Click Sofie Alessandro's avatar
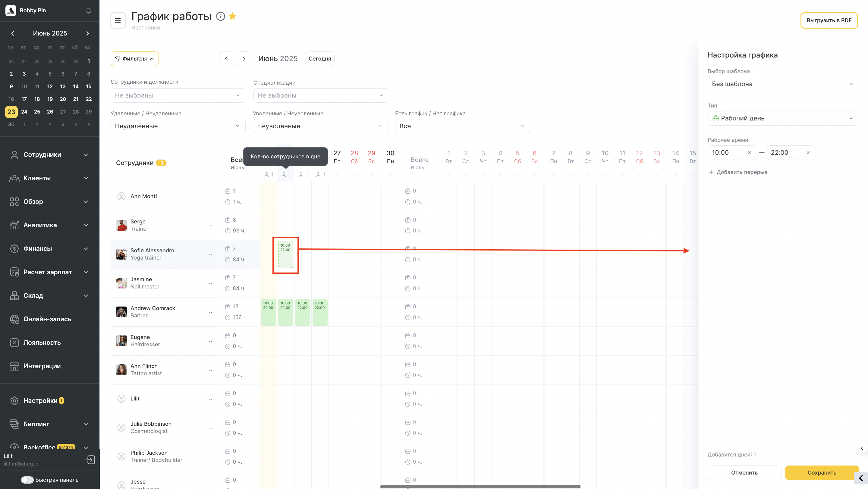The width and height of the screenshot is (868, 489). point(121,254)
